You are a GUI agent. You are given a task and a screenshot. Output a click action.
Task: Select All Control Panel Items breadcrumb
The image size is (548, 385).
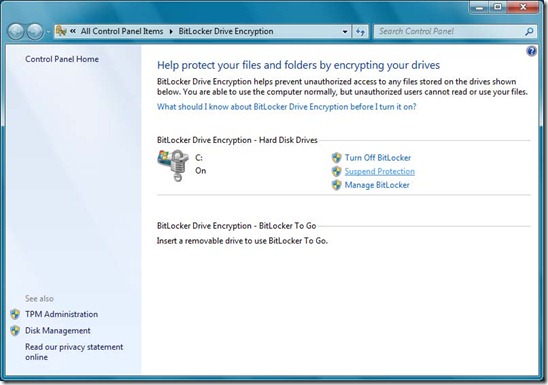coord(122,31)
